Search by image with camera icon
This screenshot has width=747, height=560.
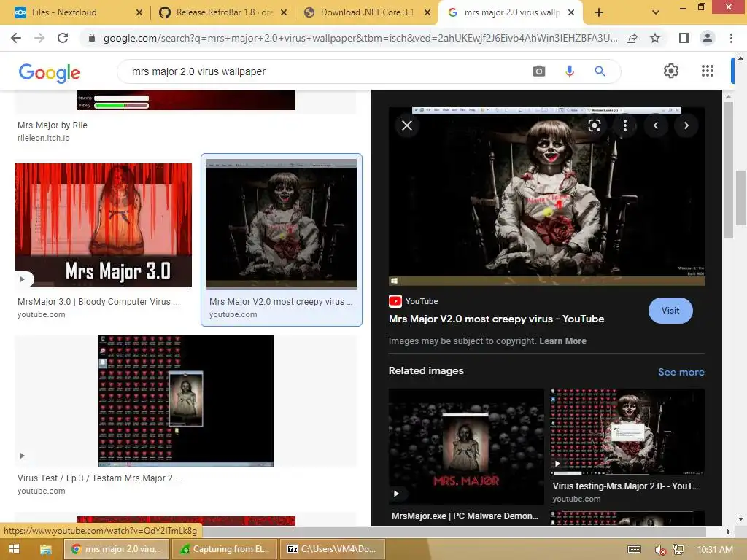click(x=539, y=71)
